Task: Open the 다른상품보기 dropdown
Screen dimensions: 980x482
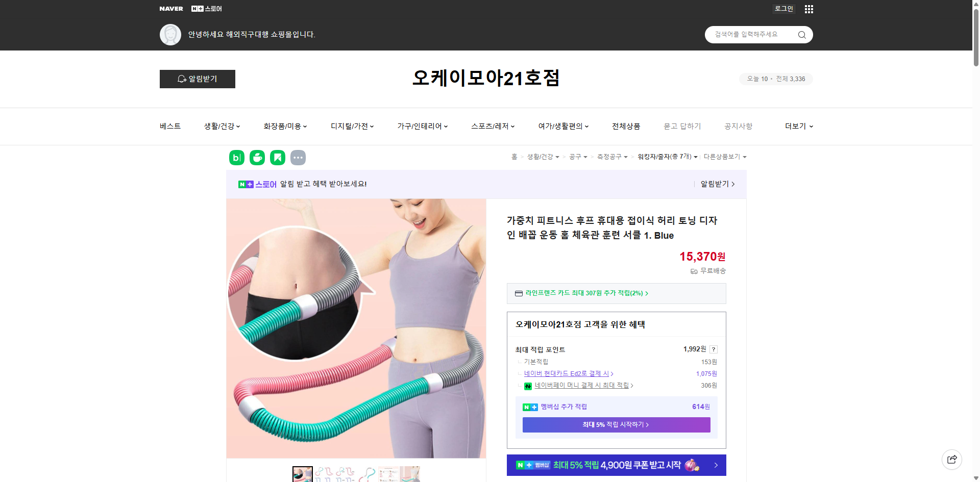Action: tap(724, 157)
